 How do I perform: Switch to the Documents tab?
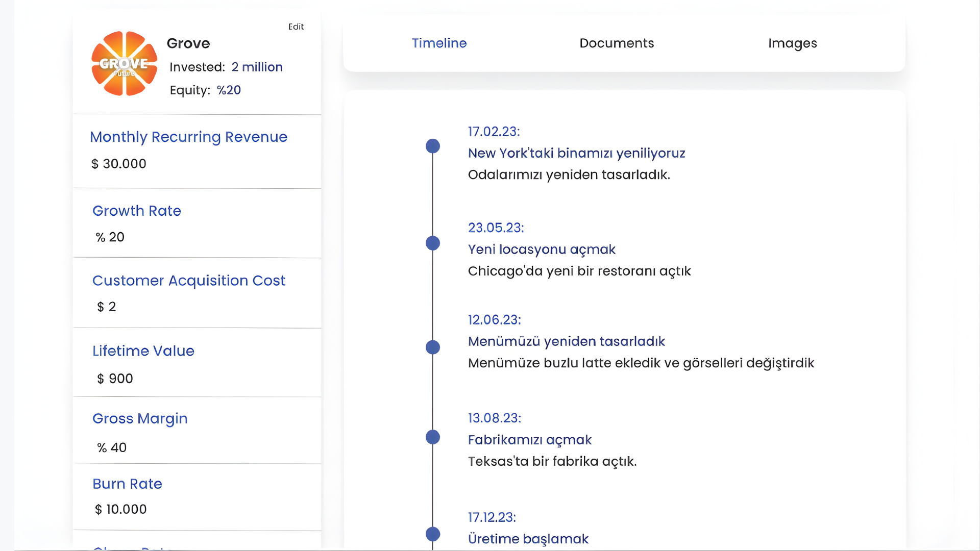click(x=616, y=43)
